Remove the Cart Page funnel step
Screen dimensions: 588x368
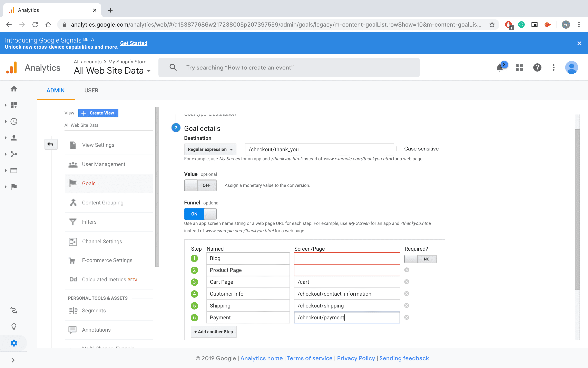click(x=406, y=282)
